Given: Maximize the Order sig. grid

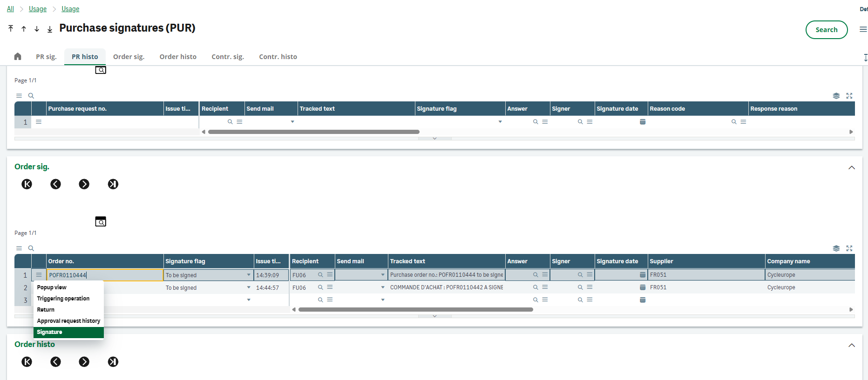Looking at the screenshot, I should click(x=849, y=248).
